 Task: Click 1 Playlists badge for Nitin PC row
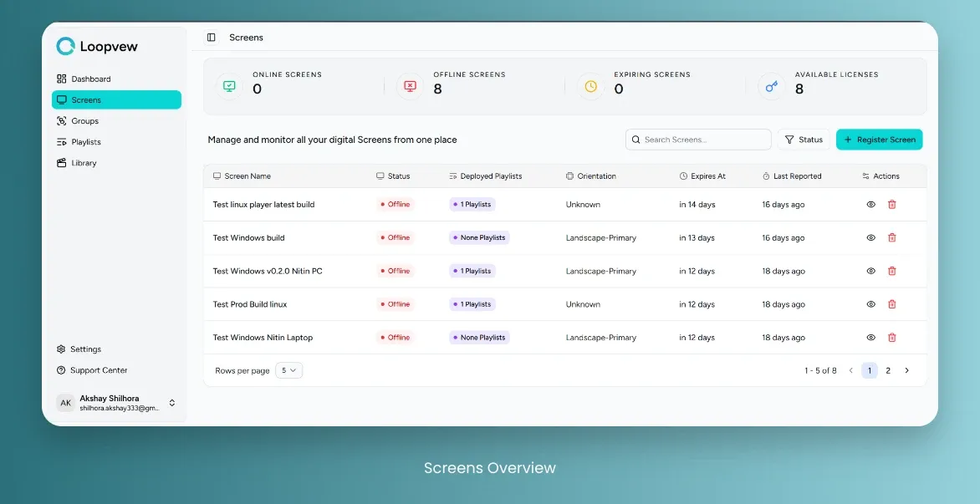click(x=472, y=271)
